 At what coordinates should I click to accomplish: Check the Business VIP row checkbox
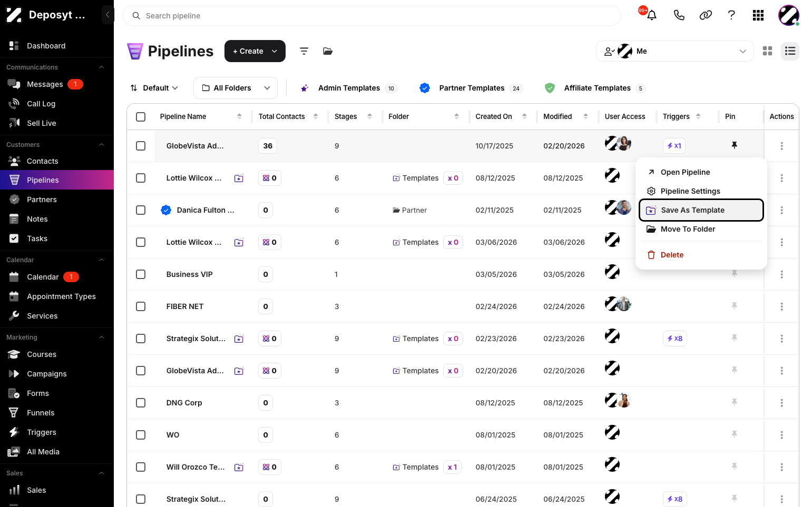[x=141, y=274]
